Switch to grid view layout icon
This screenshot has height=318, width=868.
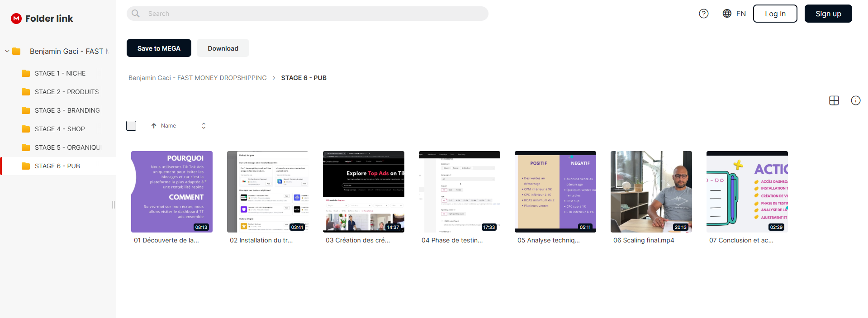tap(834, 100)
